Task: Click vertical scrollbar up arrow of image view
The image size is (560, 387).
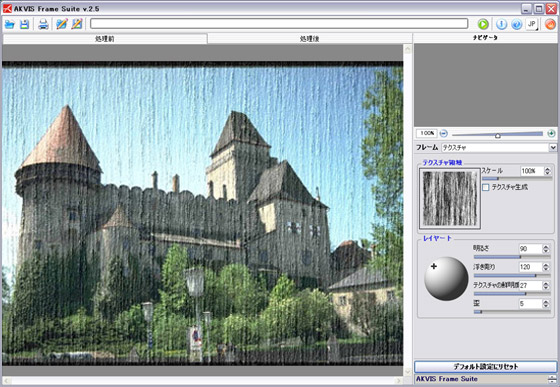Action: pos(408,49)
